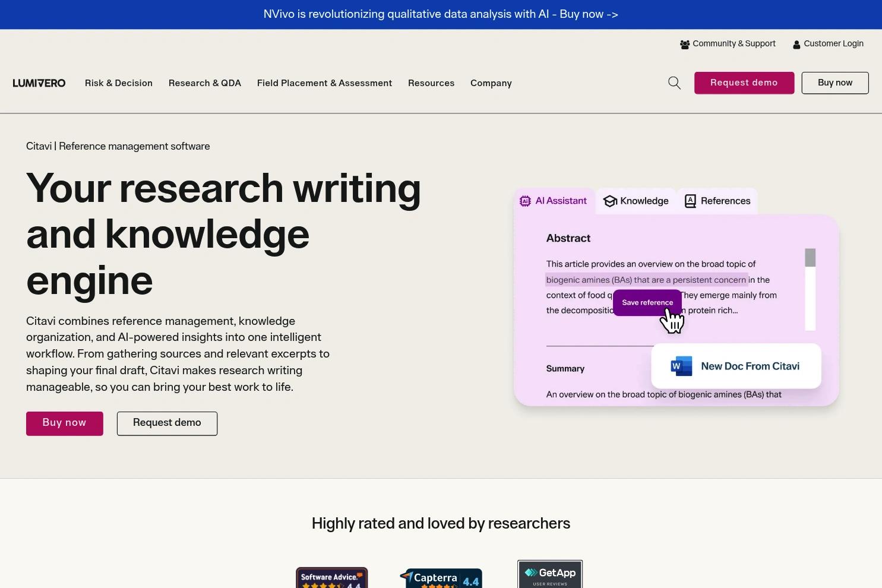Click the Save reference button
Viewport: 882px width, 588px height.
[x=647, y=303]
